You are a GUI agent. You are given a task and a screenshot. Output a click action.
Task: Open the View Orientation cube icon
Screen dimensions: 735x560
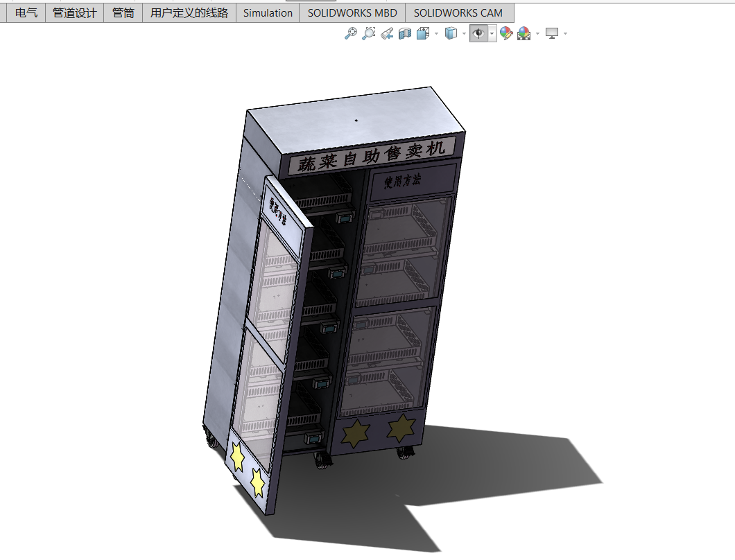(x=423, y=33)
